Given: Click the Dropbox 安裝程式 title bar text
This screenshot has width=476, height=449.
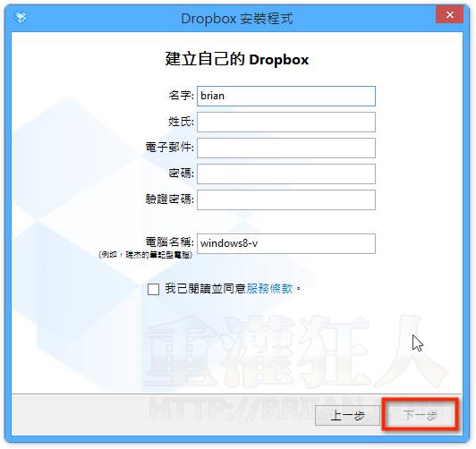Looking at the screenshot, I should (x=237, y=19).
